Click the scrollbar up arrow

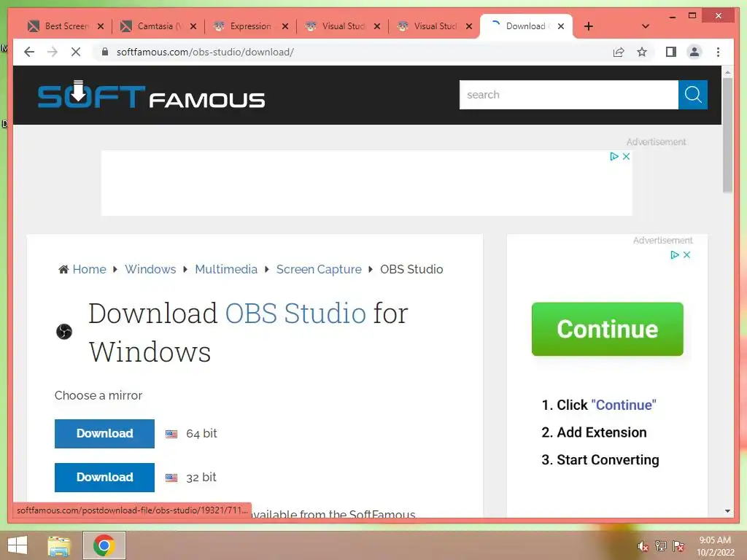pos(727,72)
